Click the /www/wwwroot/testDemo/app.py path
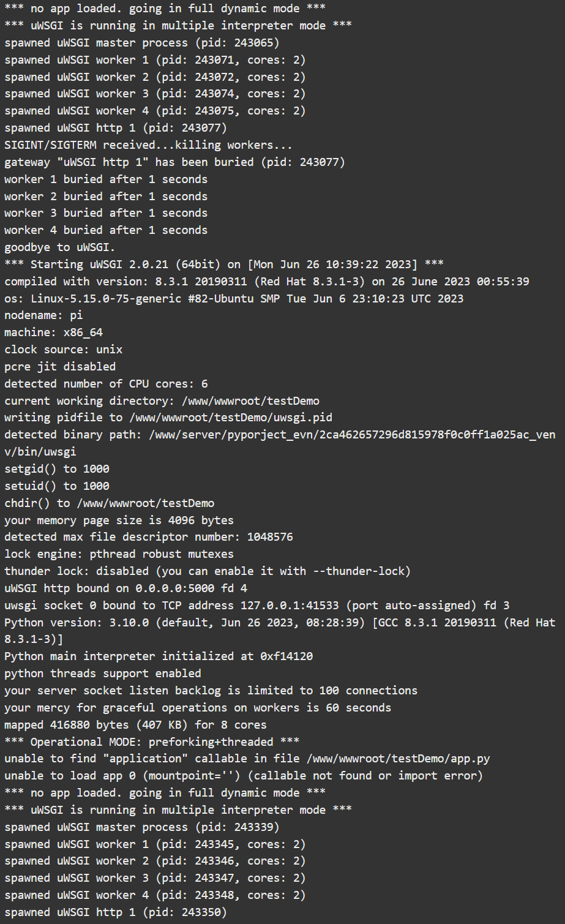The width and height of the screenshot is (565, 924). [x=398, y=759]
